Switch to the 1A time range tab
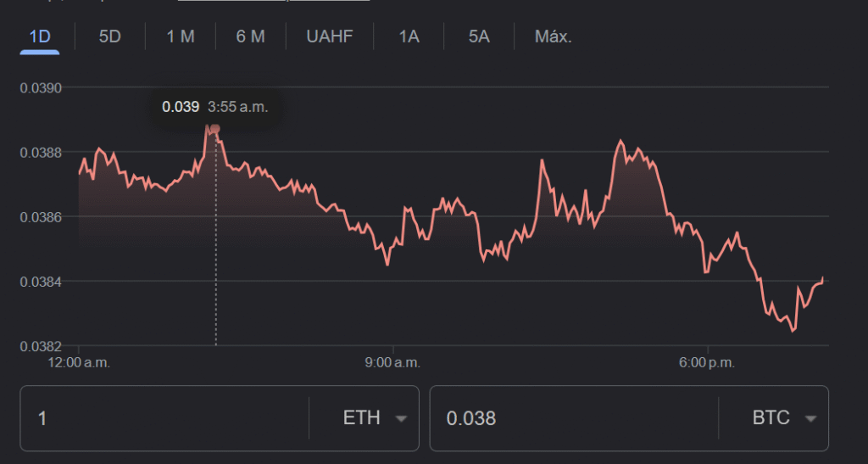Image resolution: width=868 pixels, height=464 pixels. click(409, 36)
